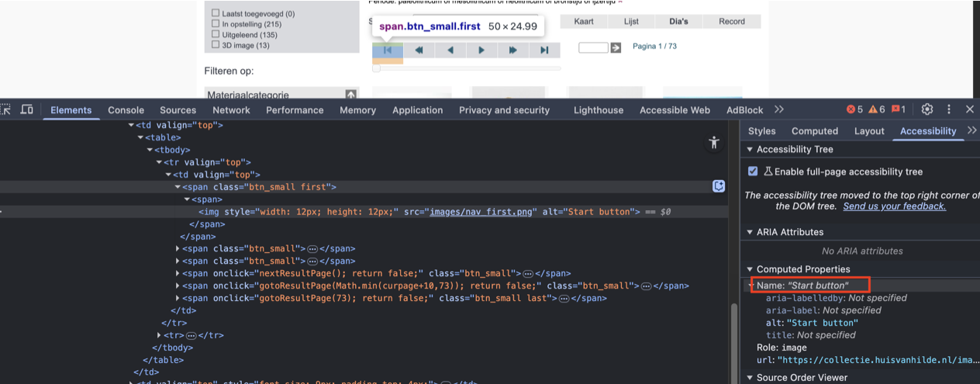Open DevTools settings gear
This screenshot has width=980, height=384.
[927, 109]
